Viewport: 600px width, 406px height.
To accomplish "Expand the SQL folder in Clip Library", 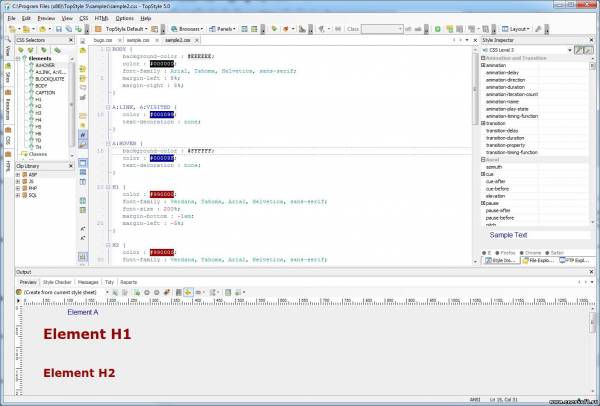I will [x=18, y=195].
